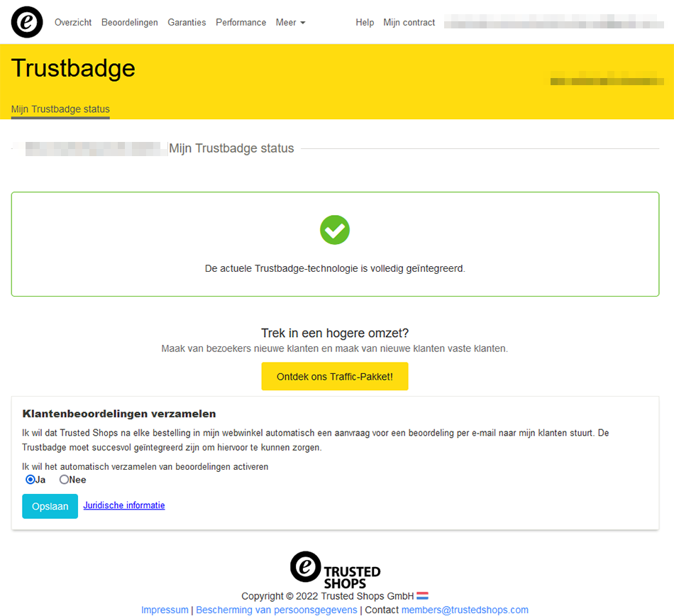Click the Trustbadge fully integrated message
This screenshot has width=674, height=616.
(335, 269)
